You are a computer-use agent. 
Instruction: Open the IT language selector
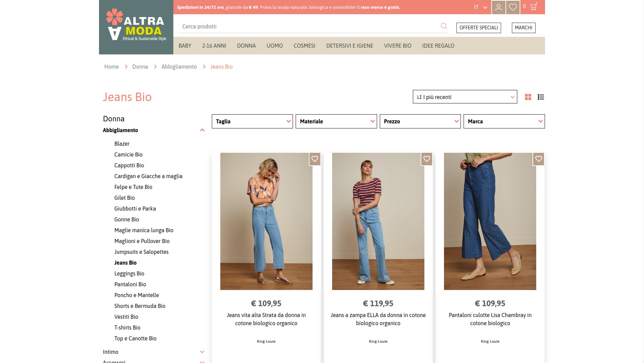pos(480,7)
